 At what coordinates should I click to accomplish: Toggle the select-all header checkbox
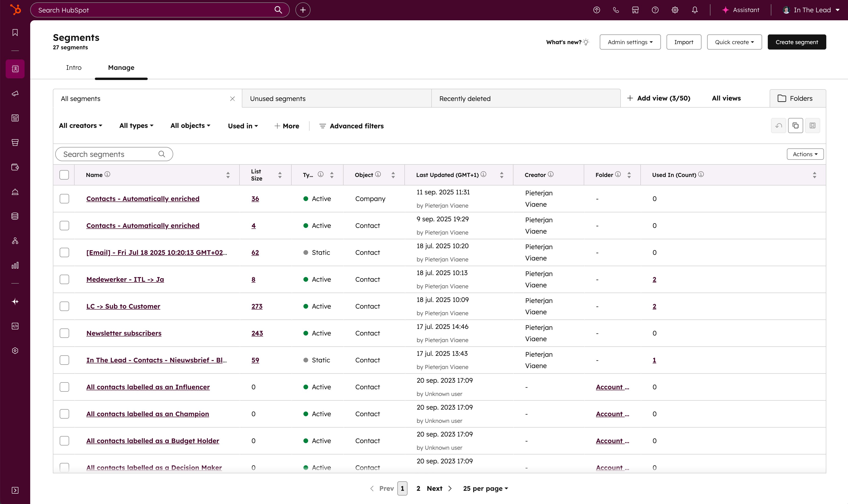pyautogui.click(x=64, y=175)
